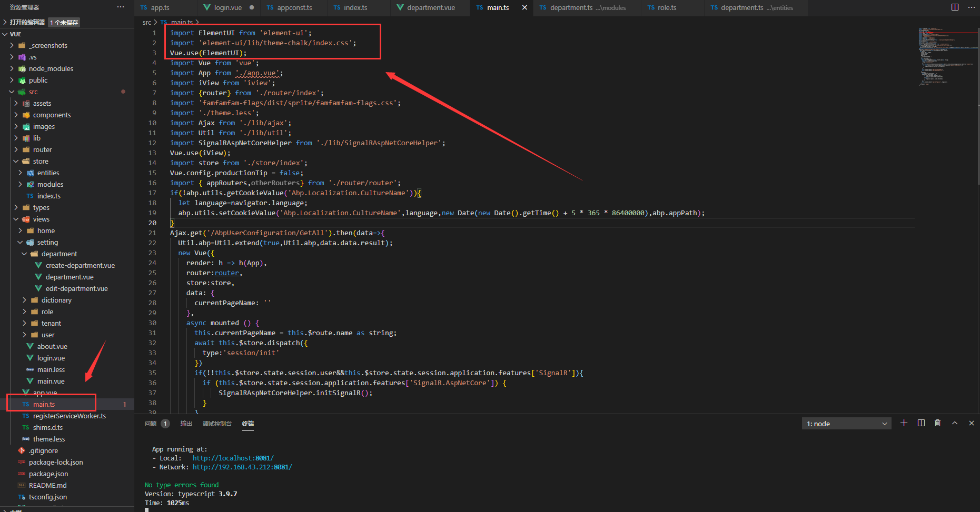The image size is (980, 512).
Task: Open explorer more actions with the ellipsis icon
Action: [x=121, y=6]
